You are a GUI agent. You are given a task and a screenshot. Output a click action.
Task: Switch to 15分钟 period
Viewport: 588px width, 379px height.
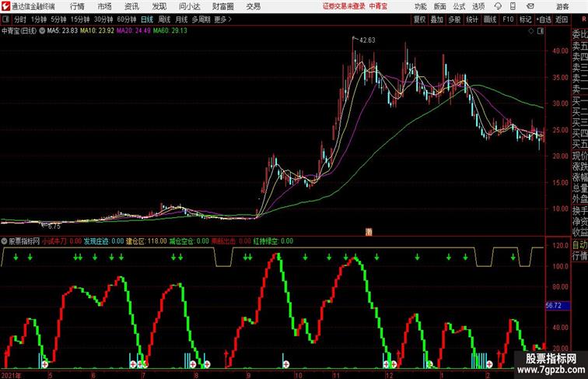[80, 19]
